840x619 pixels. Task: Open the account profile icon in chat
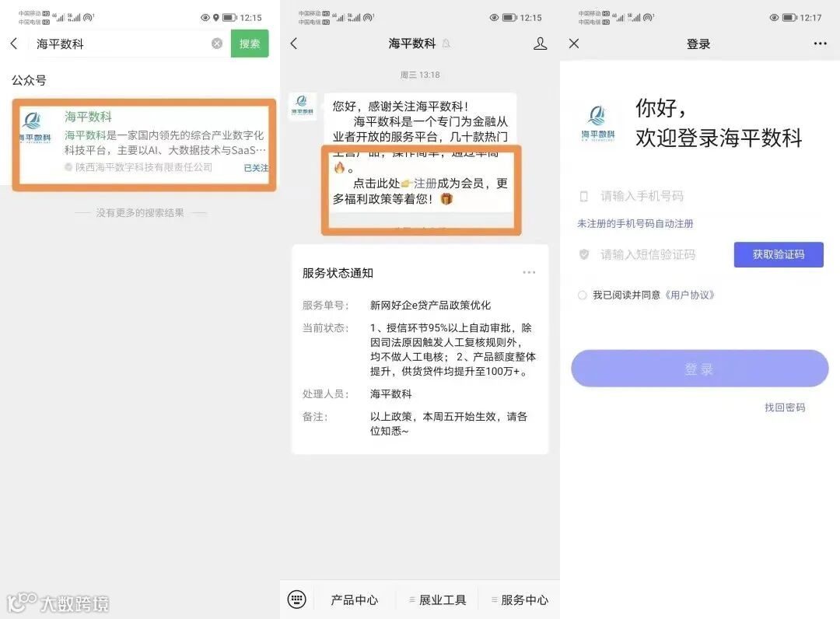point(540,44)
